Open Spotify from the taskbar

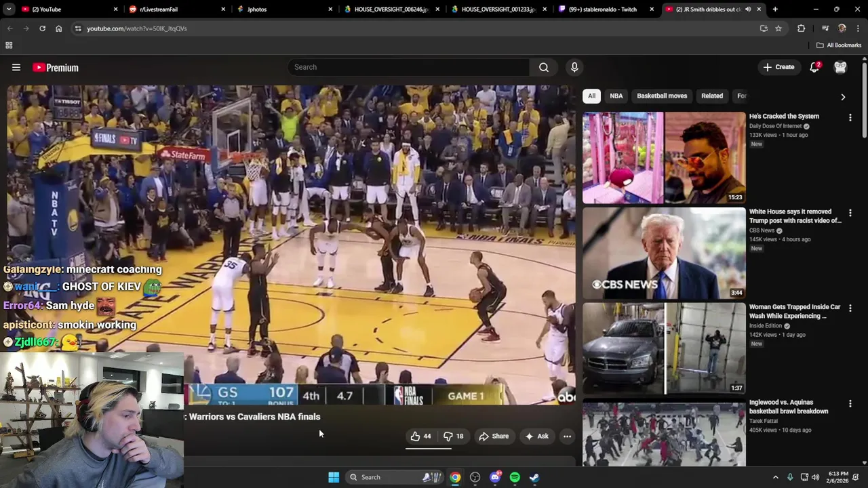point(515,477)
